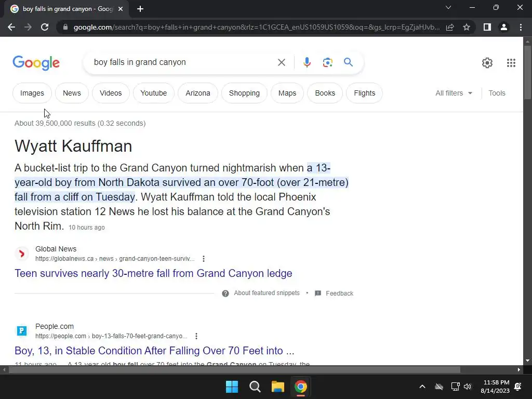Screen dimensions: 532x399
Task: Open 'Teen survives nearly 30-metre fall' link
Action: point(153,273)
